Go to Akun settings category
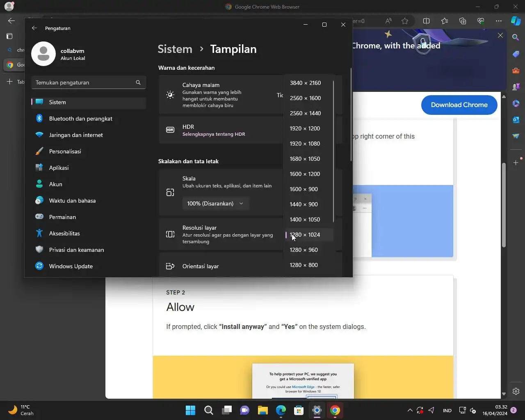This screenshot has width=525, height=420. click(x=89, y=184)
